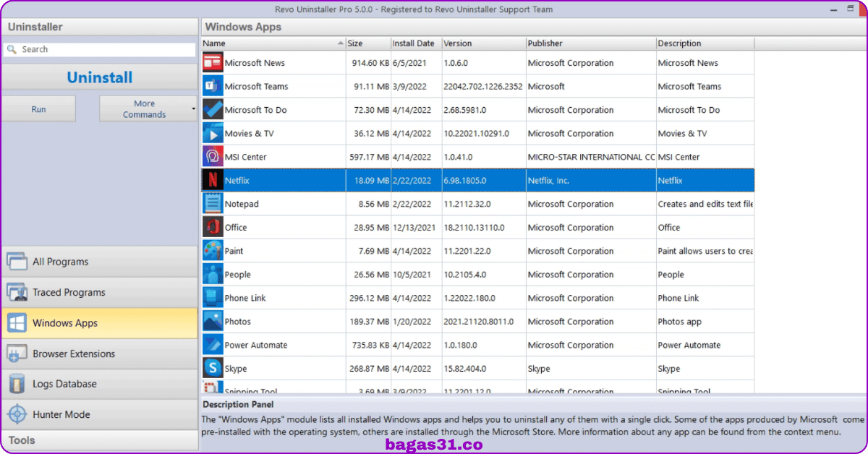Activate Hunter Mode
868x454 pixels.
tap(99, 414)
